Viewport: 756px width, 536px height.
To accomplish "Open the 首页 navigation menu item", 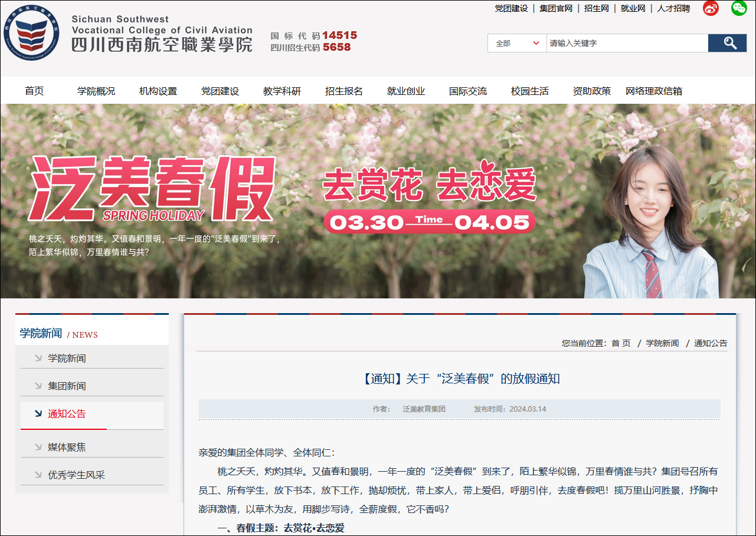I will pos(34,91).
